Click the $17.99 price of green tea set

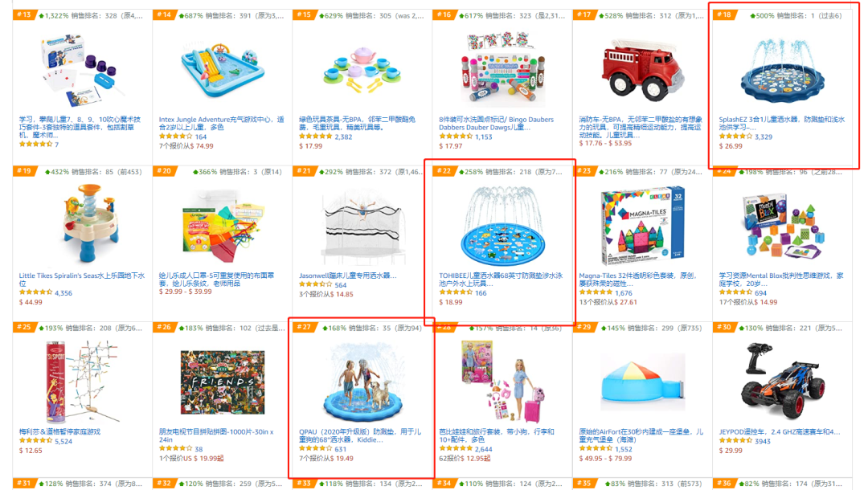pos(310,146)
